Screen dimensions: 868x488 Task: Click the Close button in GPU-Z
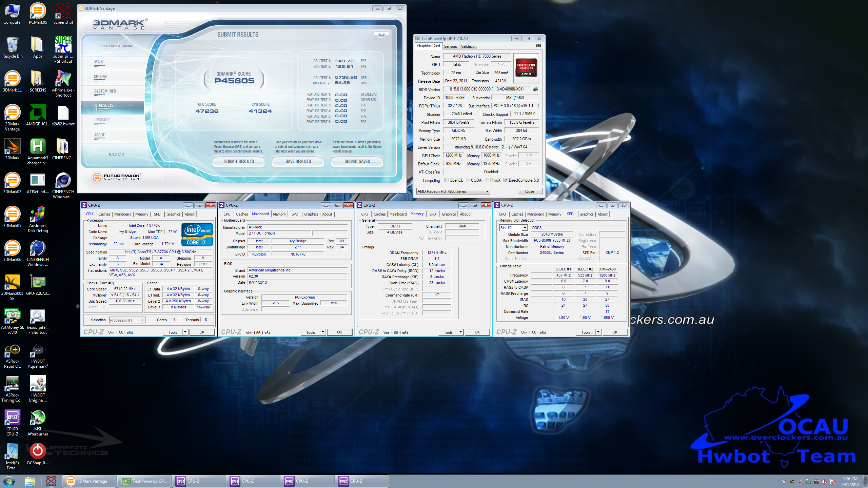(530, 191)
